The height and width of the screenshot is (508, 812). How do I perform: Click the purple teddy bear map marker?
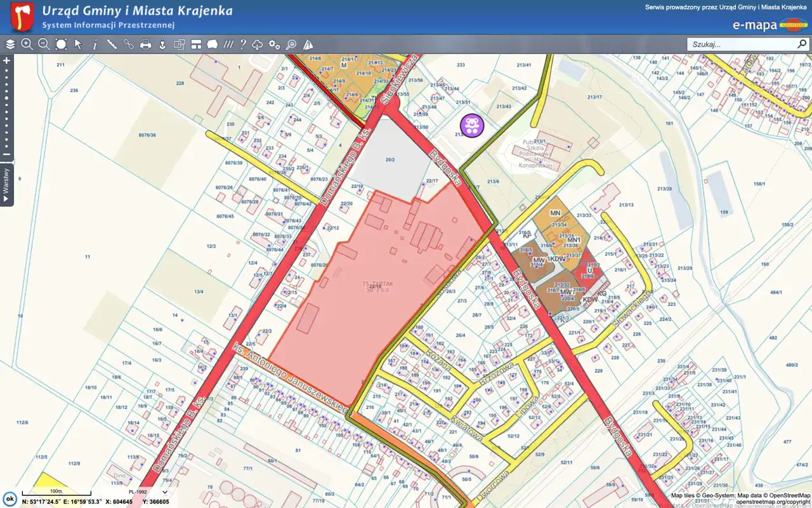(472, 125)
